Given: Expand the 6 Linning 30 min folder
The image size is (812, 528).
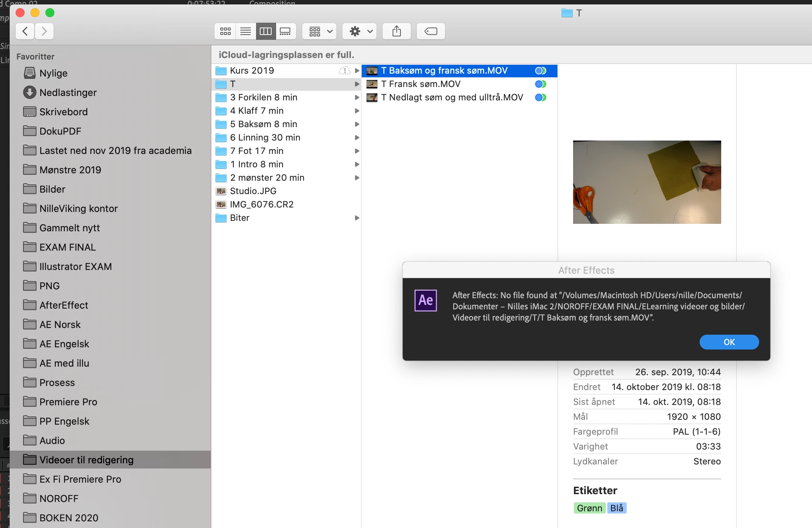Looking at the screenshot, I should [x=357, y=138].
